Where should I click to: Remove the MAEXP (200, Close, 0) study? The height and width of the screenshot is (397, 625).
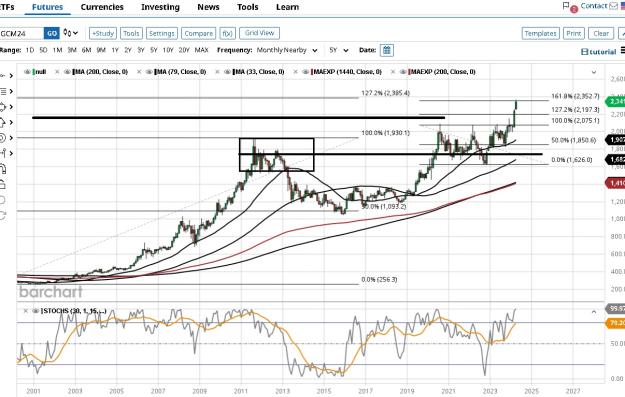pyautogui.click(x=393, y=72)
